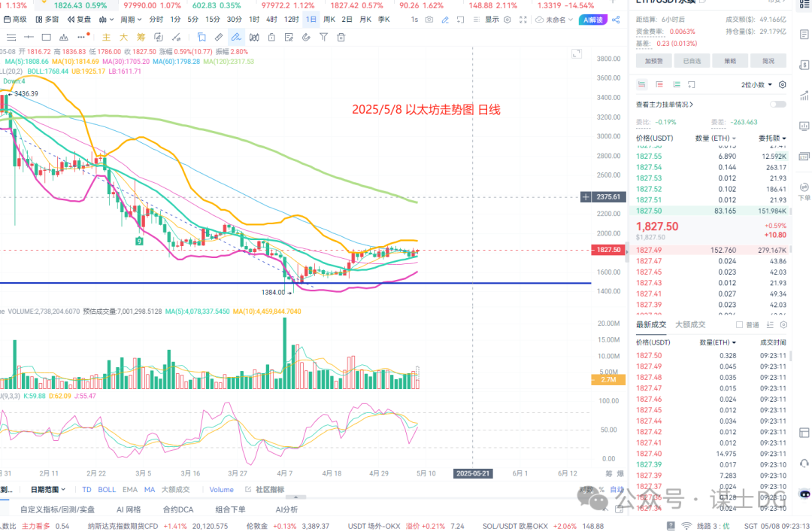Viewport: 812px width, 532px height.
Task: Expand chart pane maximize icon
Action: point(577,53)
